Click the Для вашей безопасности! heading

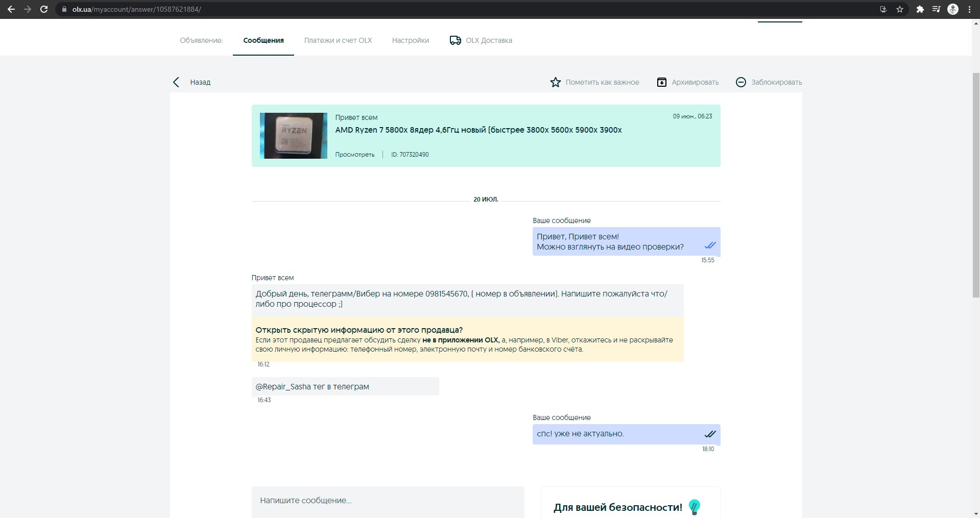[x=618, y=507]
